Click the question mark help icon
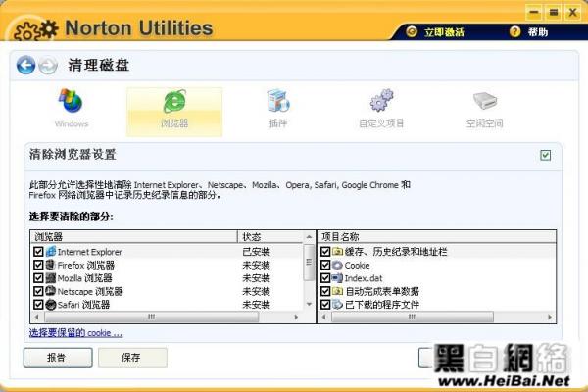 (514, 32)
